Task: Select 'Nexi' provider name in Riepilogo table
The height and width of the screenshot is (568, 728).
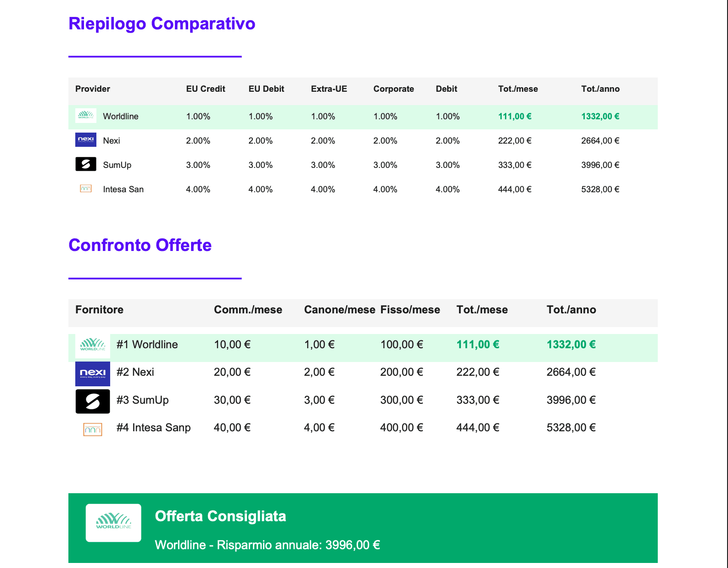Action: [x=112, y=141]
